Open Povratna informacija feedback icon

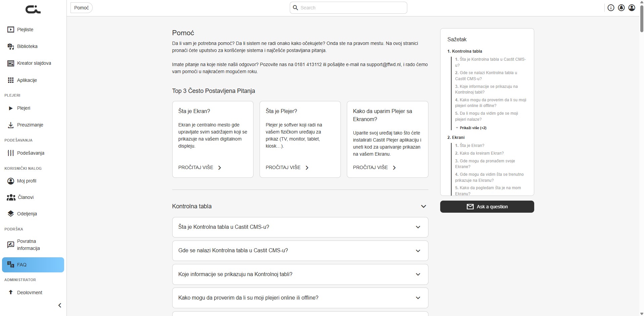[11, 245]
